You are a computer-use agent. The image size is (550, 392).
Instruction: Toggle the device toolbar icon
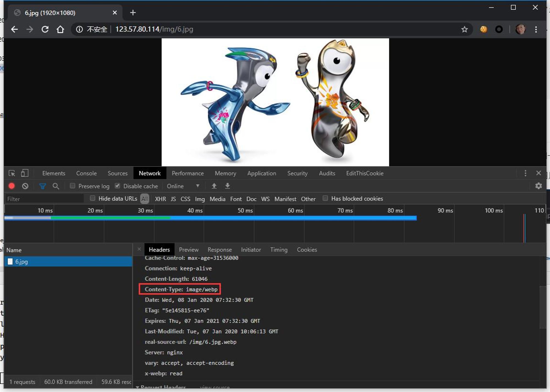point(24,173)
